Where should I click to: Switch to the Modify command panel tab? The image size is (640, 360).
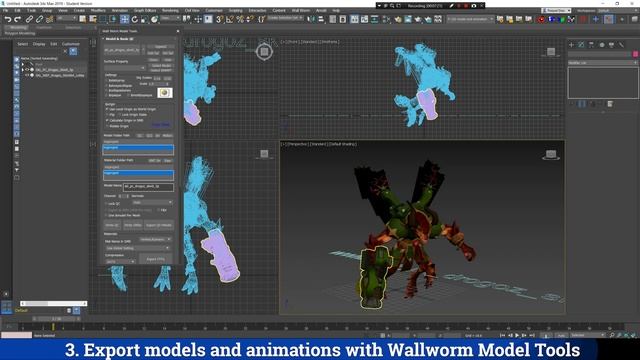pos(581,45)
